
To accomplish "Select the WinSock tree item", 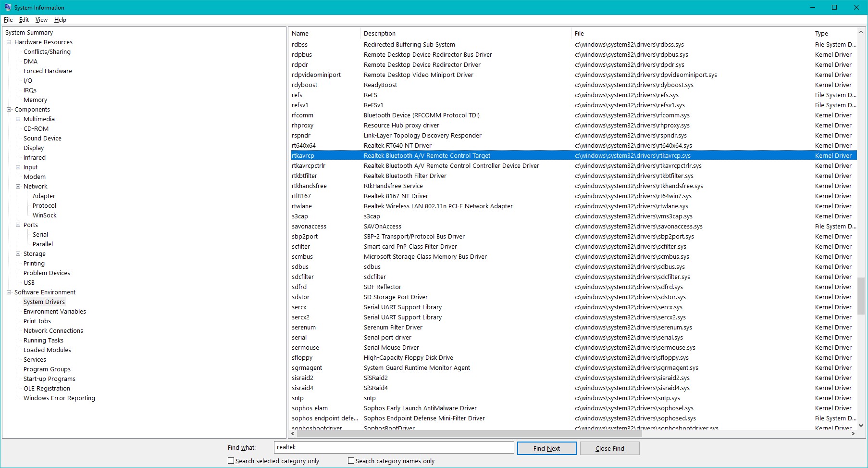I will tap(44, 215).
